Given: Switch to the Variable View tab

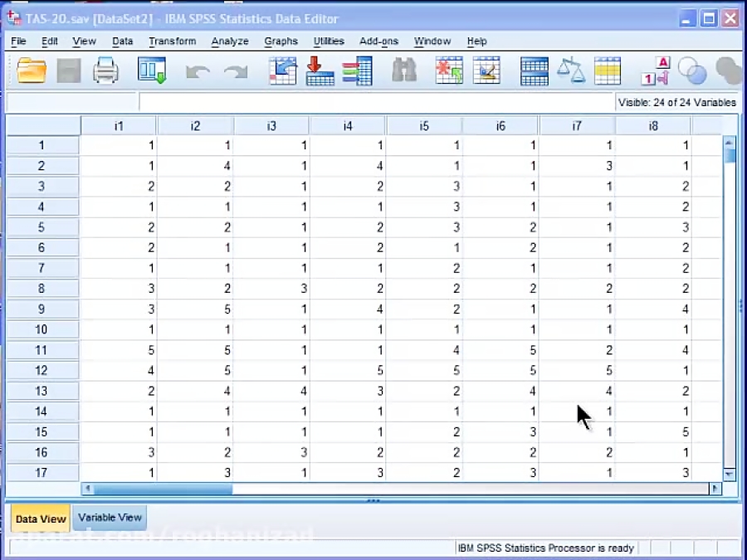Looking at the screenshot, I should [109, 517].
